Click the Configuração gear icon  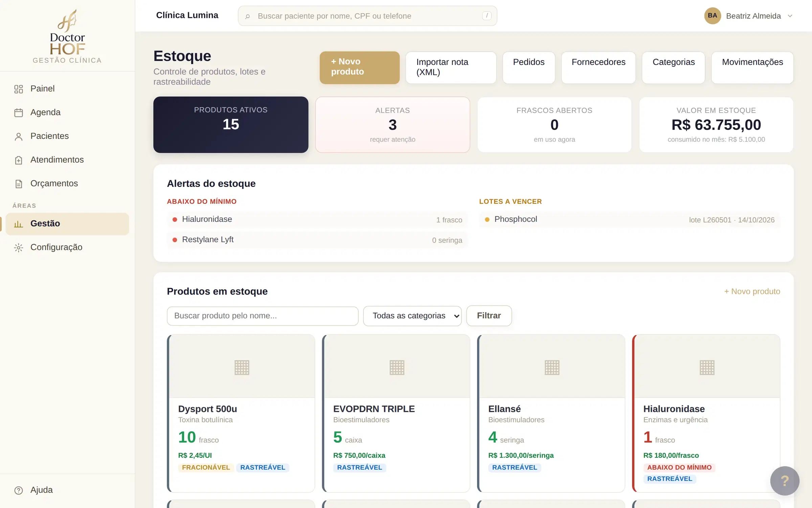pyautogui.click(x=19, y=248)
